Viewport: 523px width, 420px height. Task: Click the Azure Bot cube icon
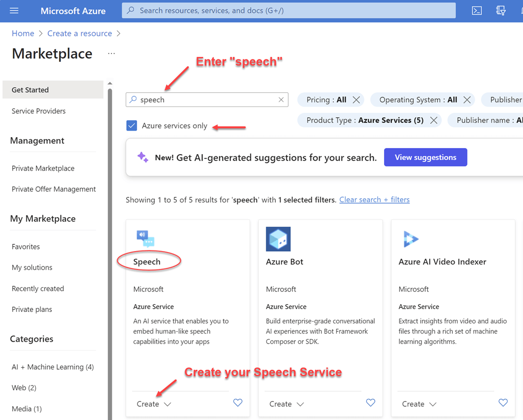tap(278, 239)
